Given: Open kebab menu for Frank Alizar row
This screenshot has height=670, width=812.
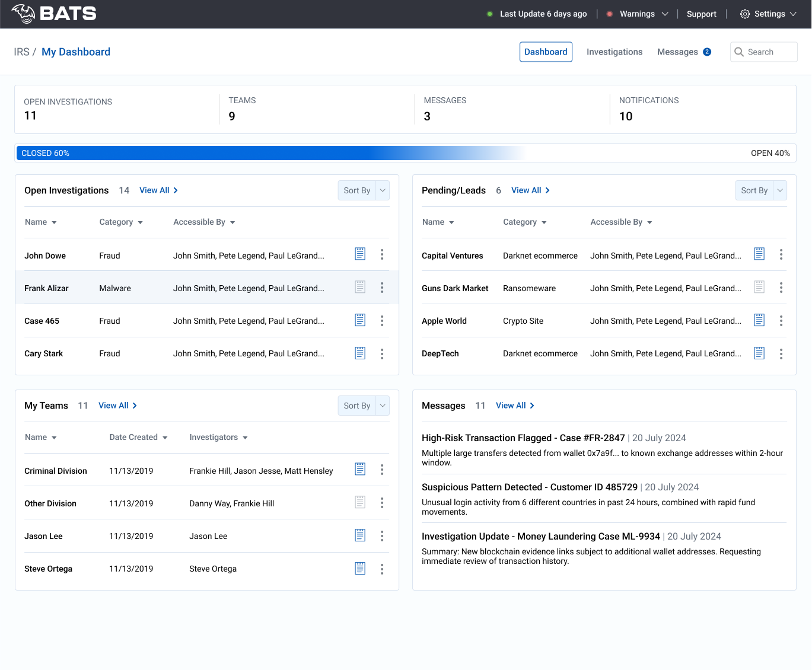Looking at the screenshot, I should (382, 288).
